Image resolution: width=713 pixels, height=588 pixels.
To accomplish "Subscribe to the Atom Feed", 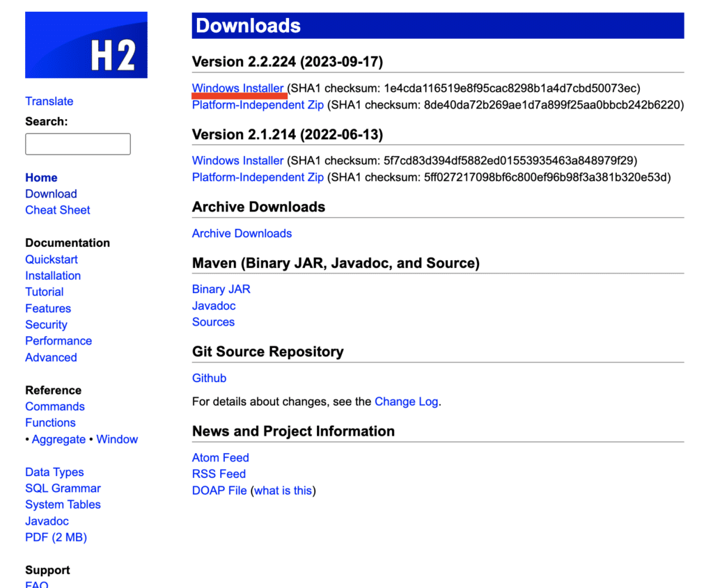I will [x=220, y=457].
